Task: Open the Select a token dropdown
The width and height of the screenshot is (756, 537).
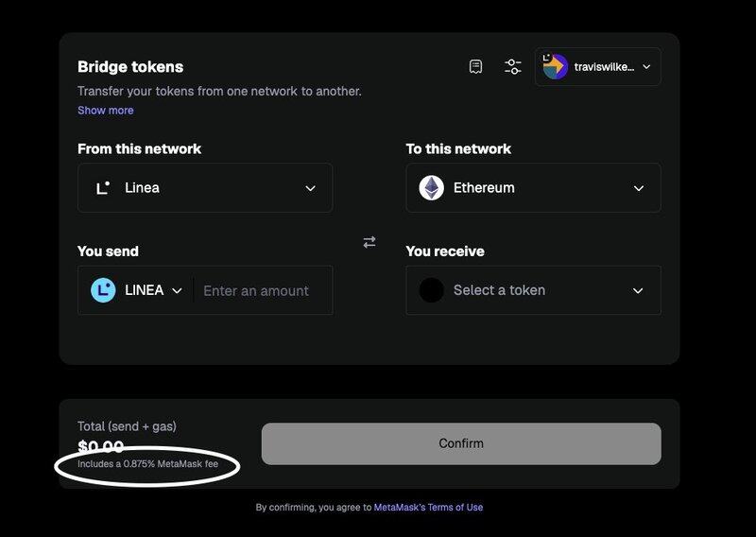Action: (533, 290)
